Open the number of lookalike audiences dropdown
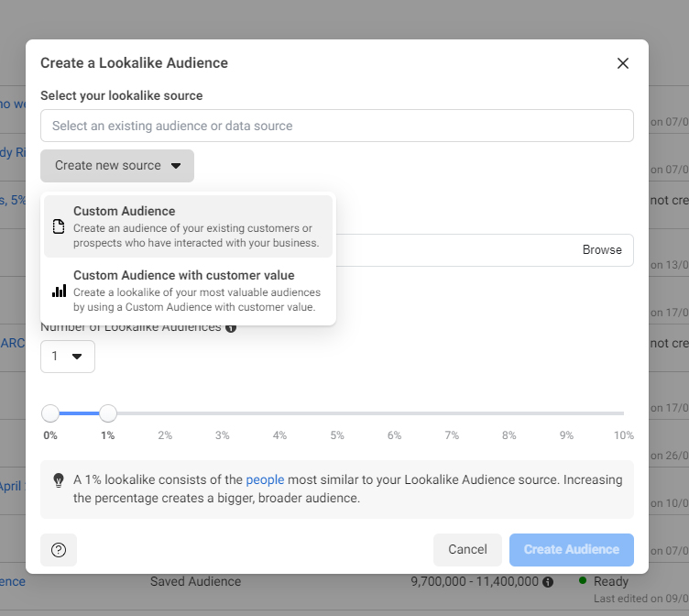This screenshot has width=689, height=616. point(68,357)
